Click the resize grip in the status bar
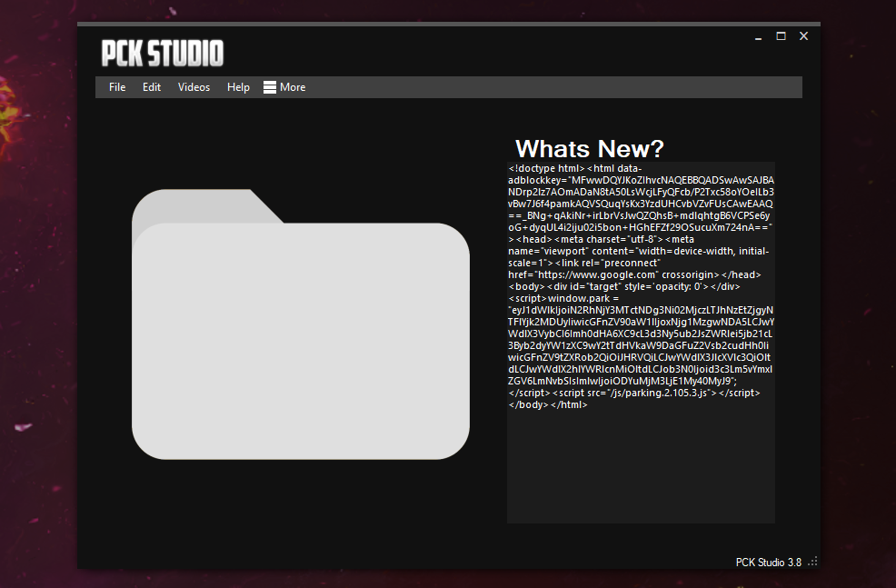Image resolution: width=896 pixels, height=588 pixels. 812,562
